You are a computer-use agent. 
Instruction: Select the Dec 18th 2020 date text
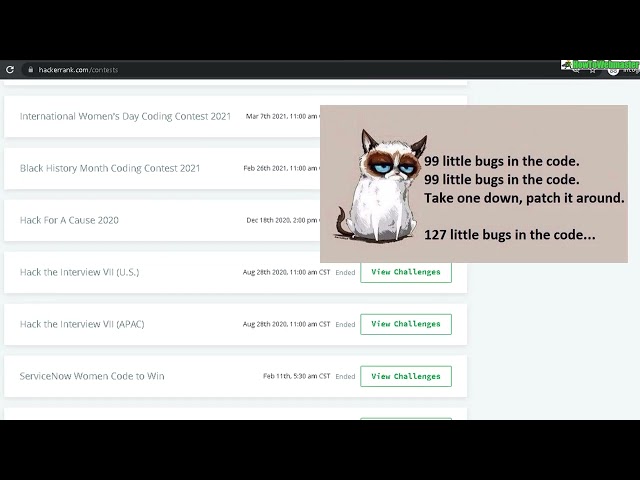[x=283, y=220]
